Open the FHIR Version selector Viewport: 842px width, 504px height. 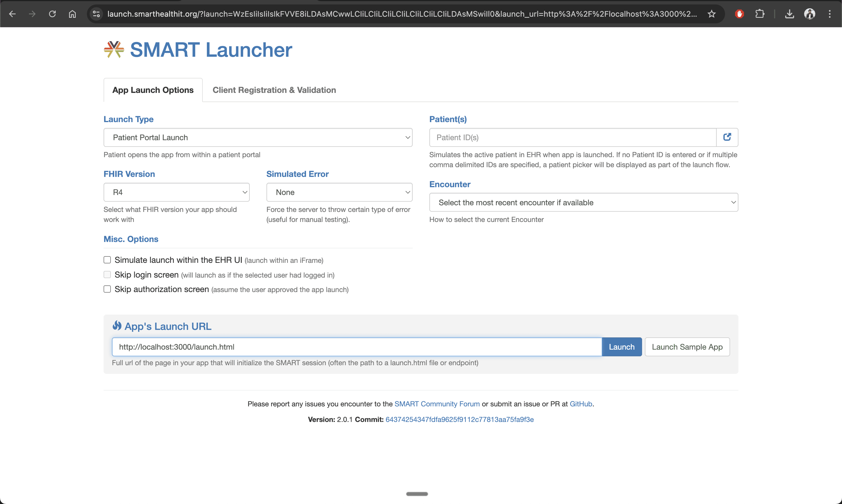177,192
